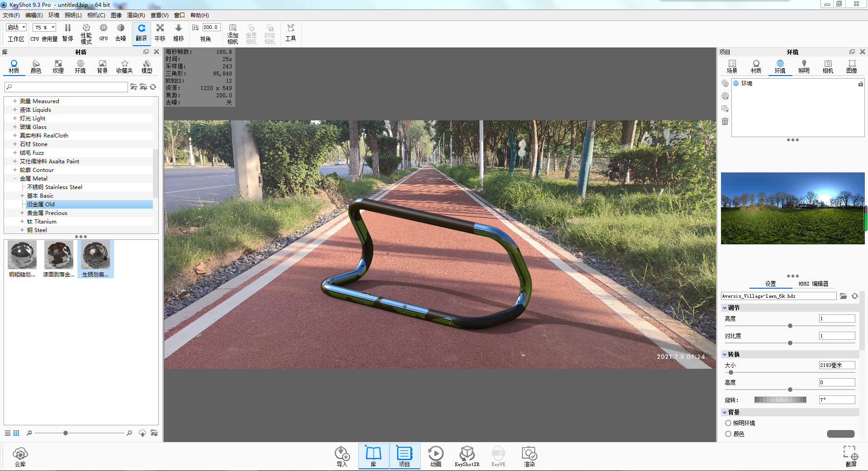Viewport: 868px width, 471px height.
Task: Launch KeyShotXR wizard
Action: [467, 457]
